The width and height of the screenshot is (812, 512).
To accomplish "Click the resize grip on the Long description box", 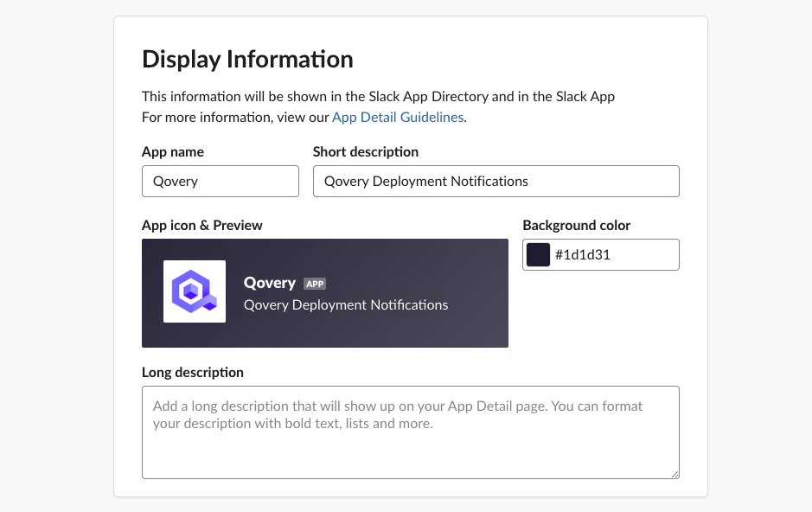I will [674, 473].
